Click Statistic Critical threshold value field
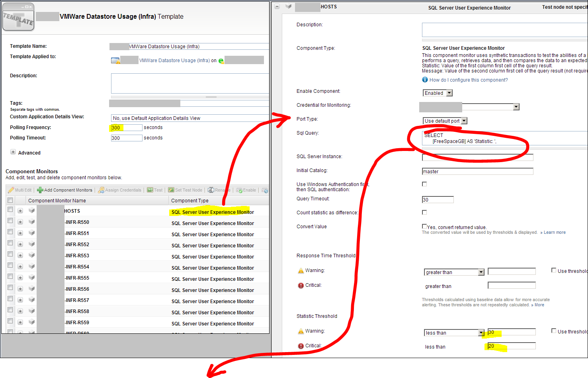This screenshot has height=378, width=588. coord(512,346)
